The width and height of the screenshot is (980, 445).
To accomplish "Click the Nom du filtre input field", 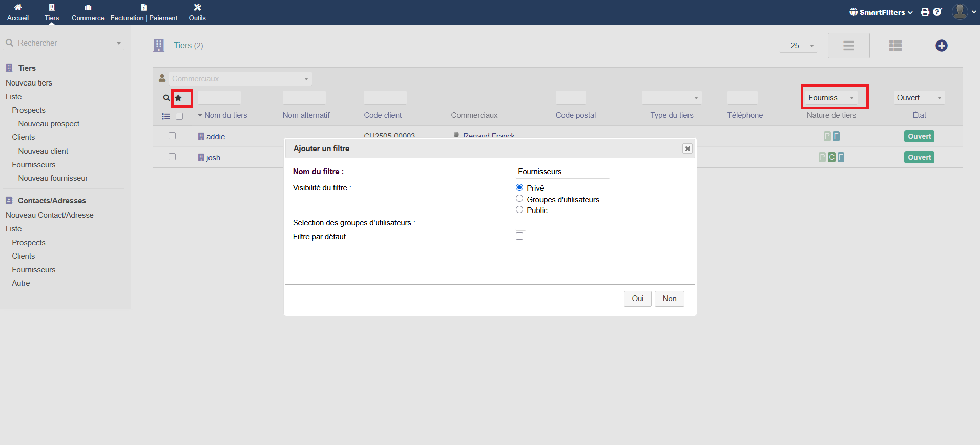I will click(562, 172).
